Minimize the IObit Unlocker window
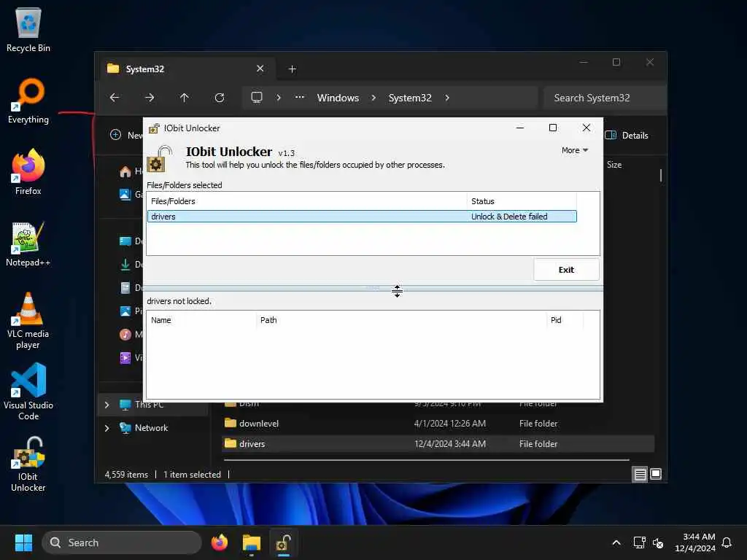 point(519,128)
